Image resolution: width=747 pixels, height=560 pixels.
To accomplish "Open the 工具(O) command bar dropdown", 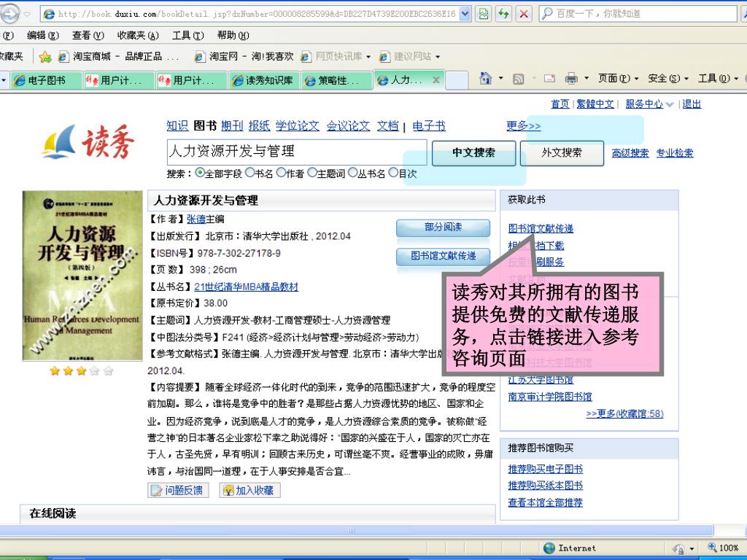I will click(x=718, y=78).
